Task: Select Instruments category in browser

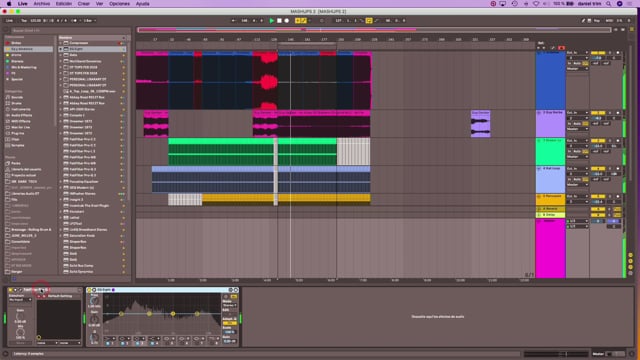Action: (20, 109)
